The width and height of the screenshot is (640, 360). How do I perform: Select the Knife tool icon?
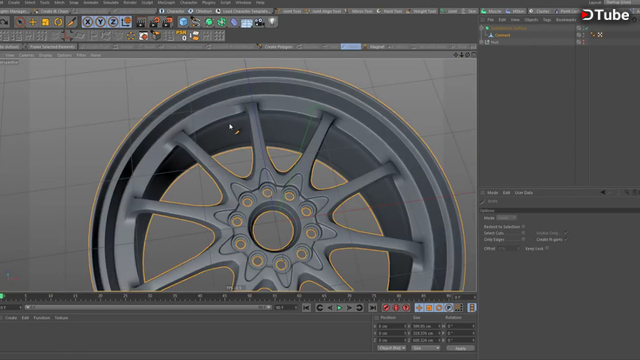coord(71,22)
